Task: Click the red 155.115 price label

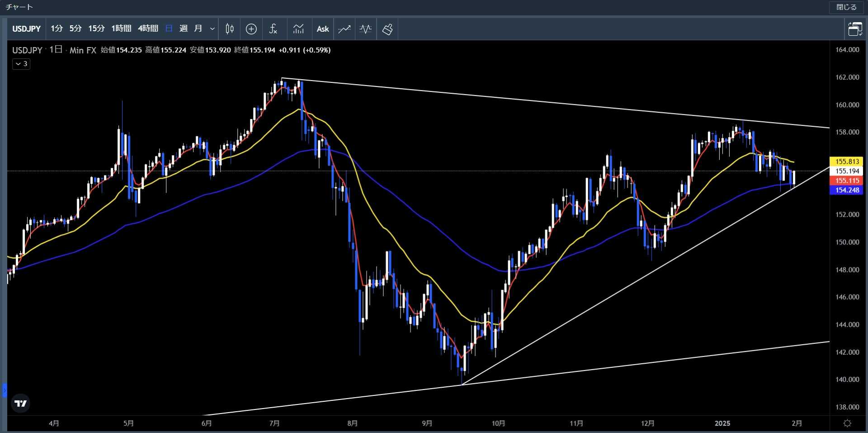Action: tap(846, 181)
